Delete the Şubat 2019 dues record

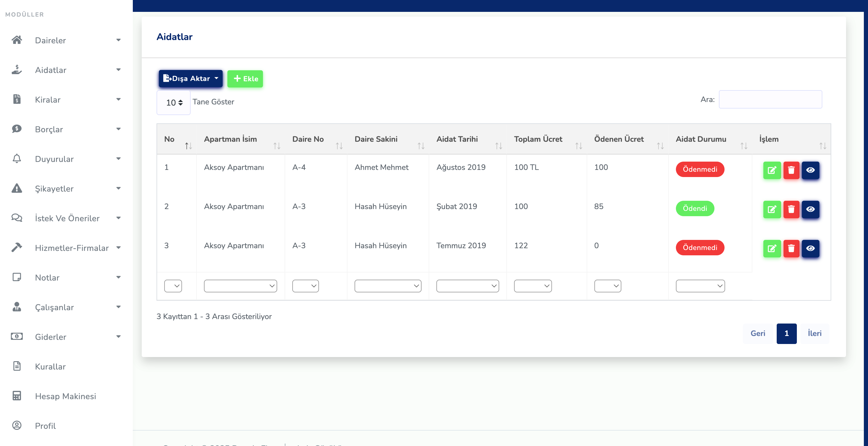tap(791, 209)
